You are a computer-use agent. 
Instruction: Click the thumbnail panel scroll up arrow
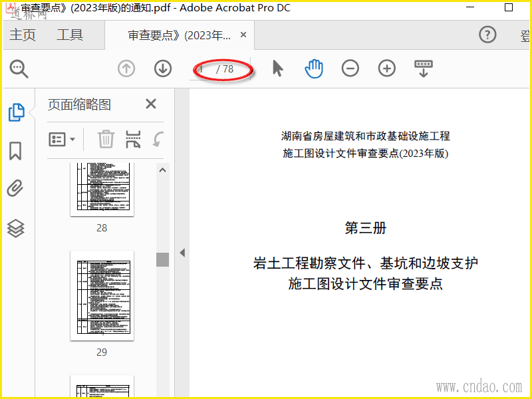162,170
